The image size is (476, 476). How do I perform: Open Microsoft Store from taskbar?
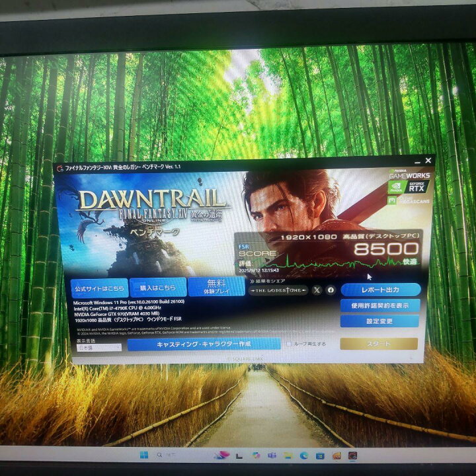click(320, 456)
